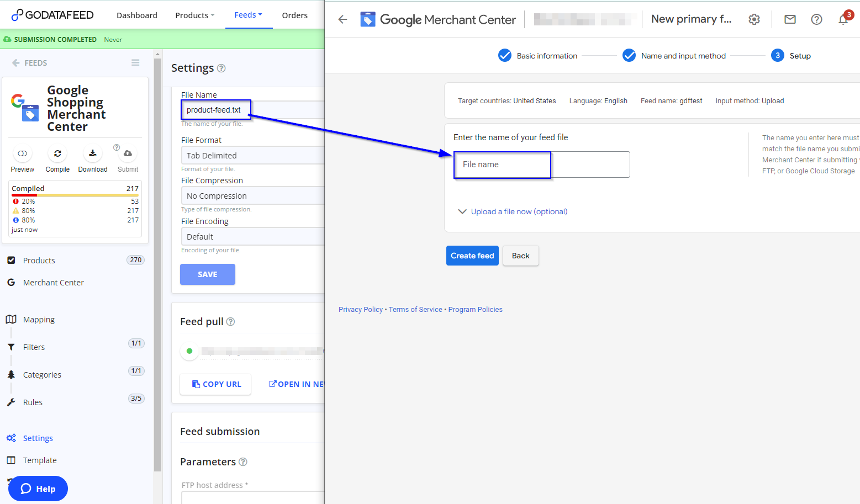Screen dimensions: 860x504
Task: Expand the Feeds dropdown in top nav
Action: coord(248,15)
